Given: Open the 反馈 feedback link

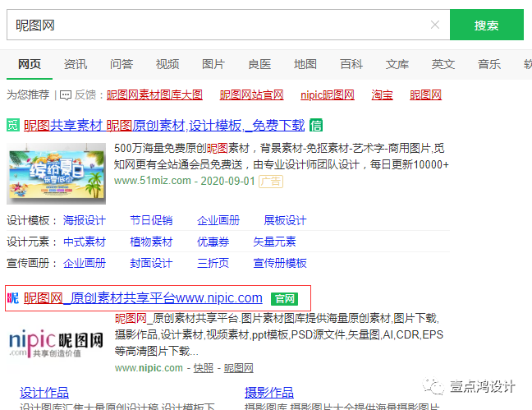Looking at the screenshot, I should [x=85, y=94].
